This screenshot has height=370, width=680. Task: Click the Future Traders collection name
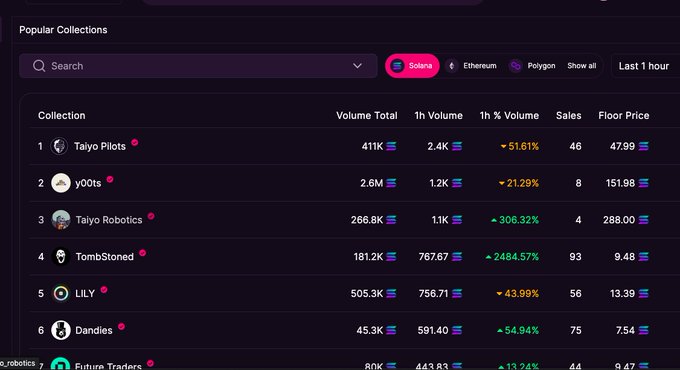[x=108, y=366]
